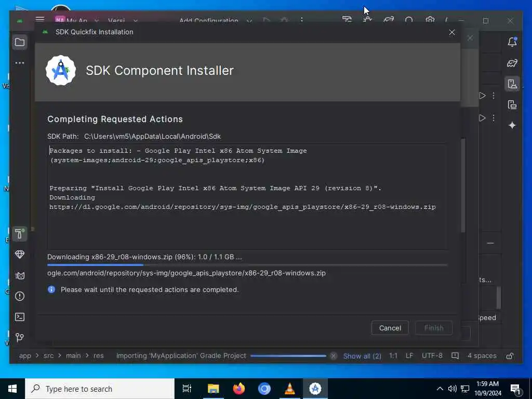Image resolution: width=532 pixels, height=399 pixels.
Task: Click Show all (2) background tasks link
Action: point(362,356)
